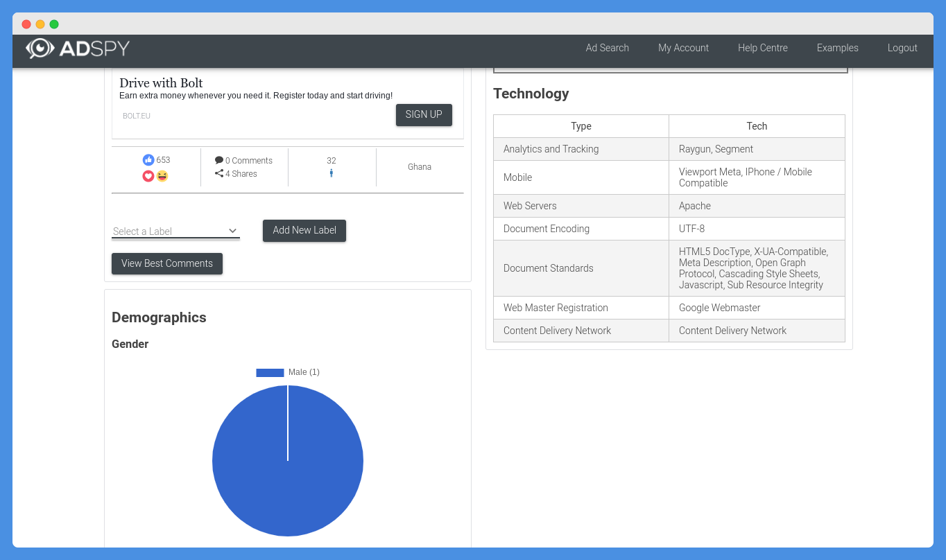Click the blue Male (1) legend swatch

[x=270, y=372]
